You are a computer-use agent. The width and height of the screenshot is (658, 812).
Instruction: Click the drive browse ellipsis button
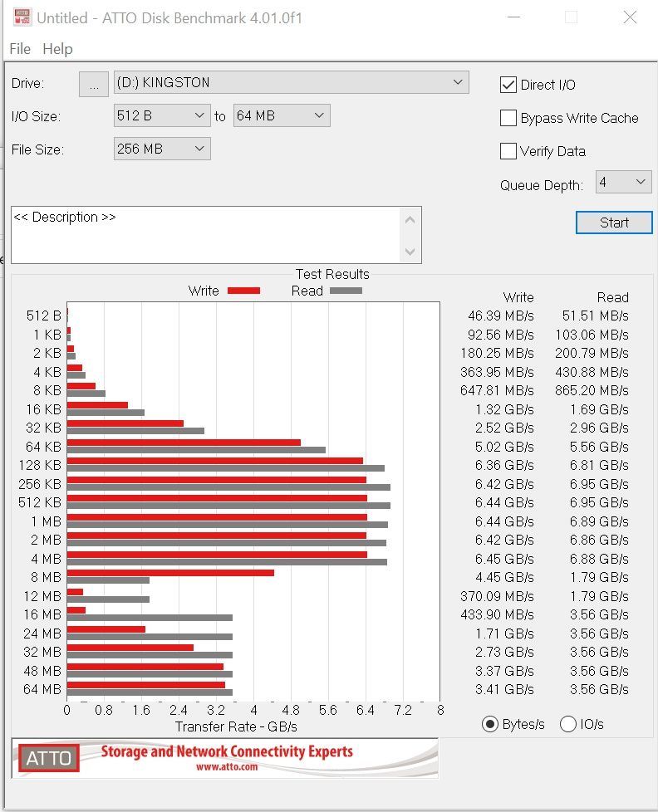[94, 84]
